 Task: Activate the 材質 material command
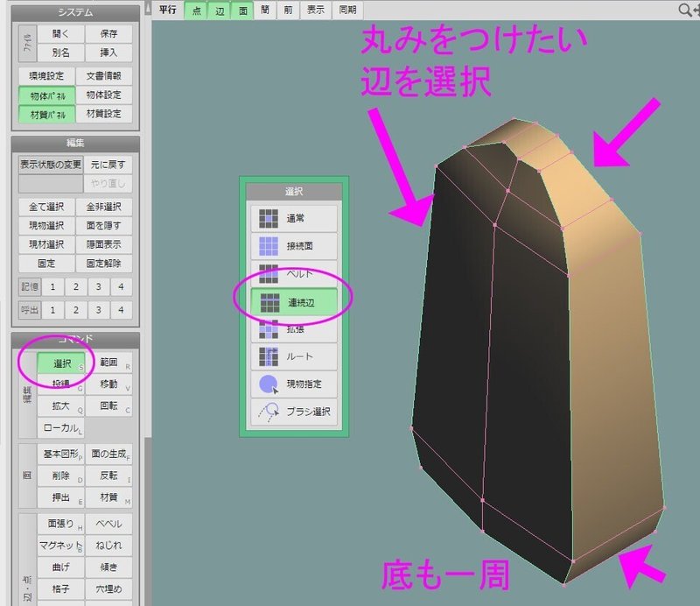[108, 497]
